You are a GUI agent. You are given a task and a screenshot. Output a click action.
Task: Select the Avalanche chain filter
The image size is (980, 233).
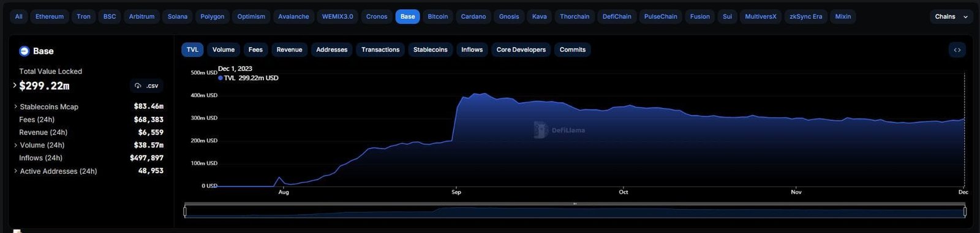click(x=293, y=17)
